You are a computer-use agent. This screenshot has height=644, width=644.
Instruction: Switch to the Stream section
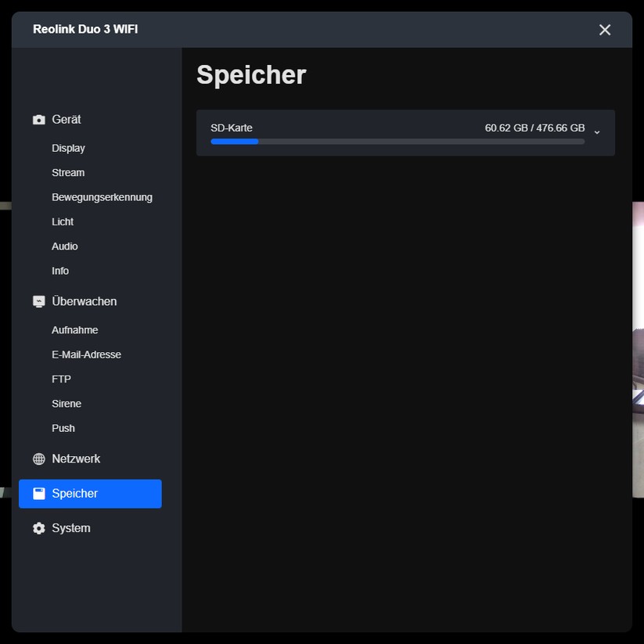[x=68, y=172]
